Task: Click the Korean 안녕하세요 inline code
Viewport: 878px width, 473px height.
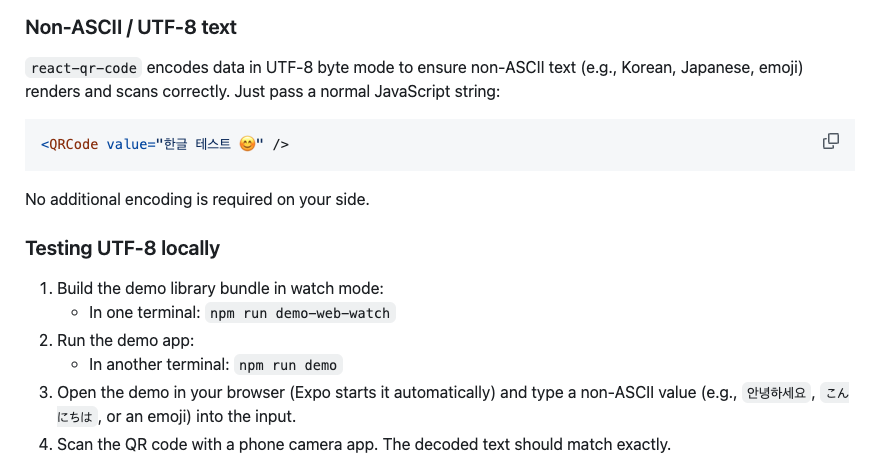Action: pyautogui.click(x=776, y=392)
